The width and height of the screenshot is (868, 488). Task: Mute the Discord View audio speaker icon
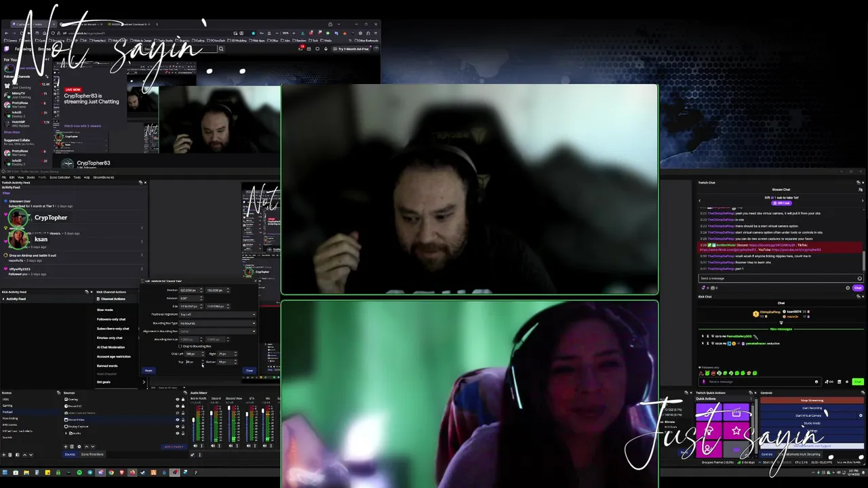tap(231, 446)
